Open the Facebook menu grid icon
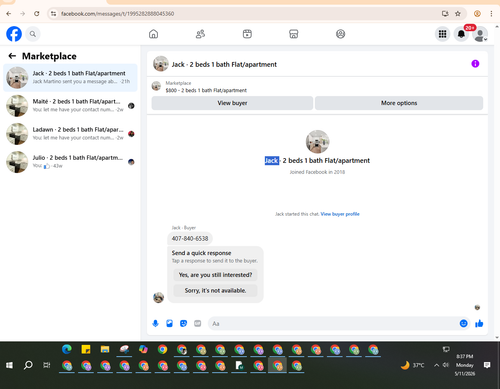The image size is (500, 389). pos(442,34)
